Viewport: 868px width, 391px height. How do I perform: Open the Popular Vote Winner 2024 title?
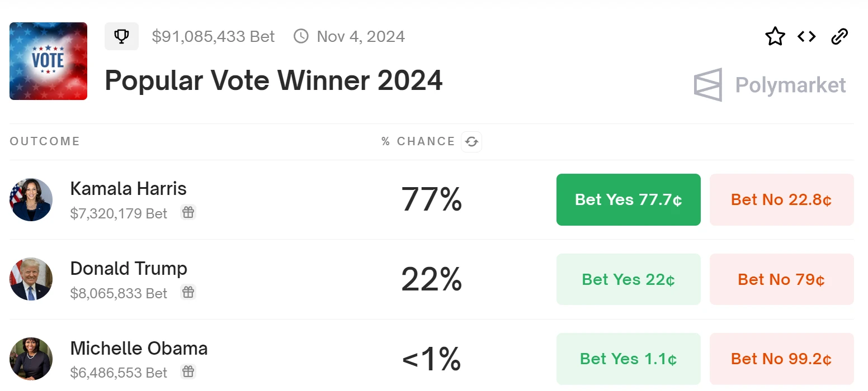point(273,80)
